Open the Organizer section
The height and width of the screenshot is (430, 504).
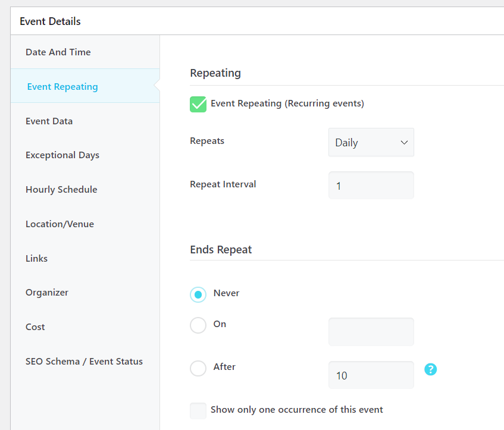click(47, 293)
